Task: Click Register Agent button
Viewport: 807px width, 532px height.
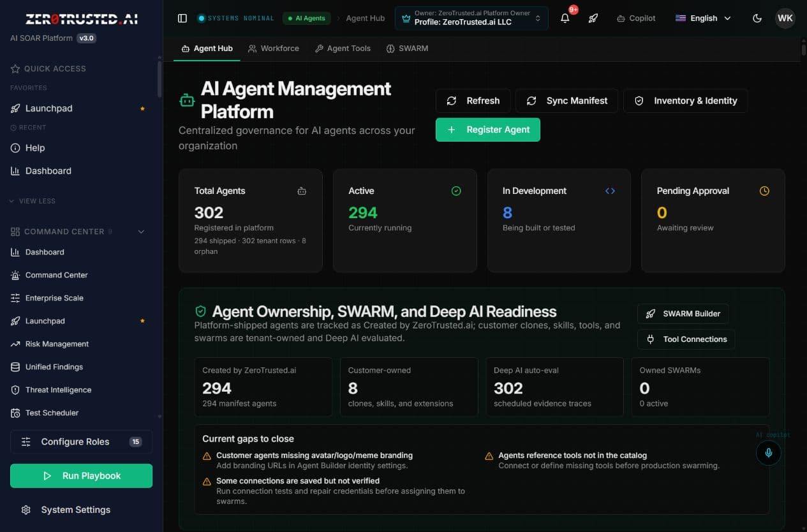Action: (488, 129)
